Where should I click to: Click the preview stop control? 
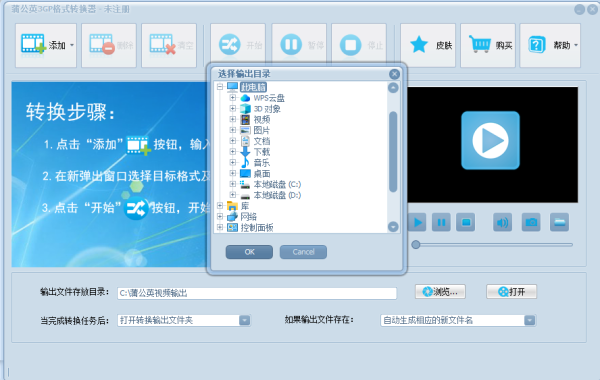pyautogui.click(x=466, y=222)
